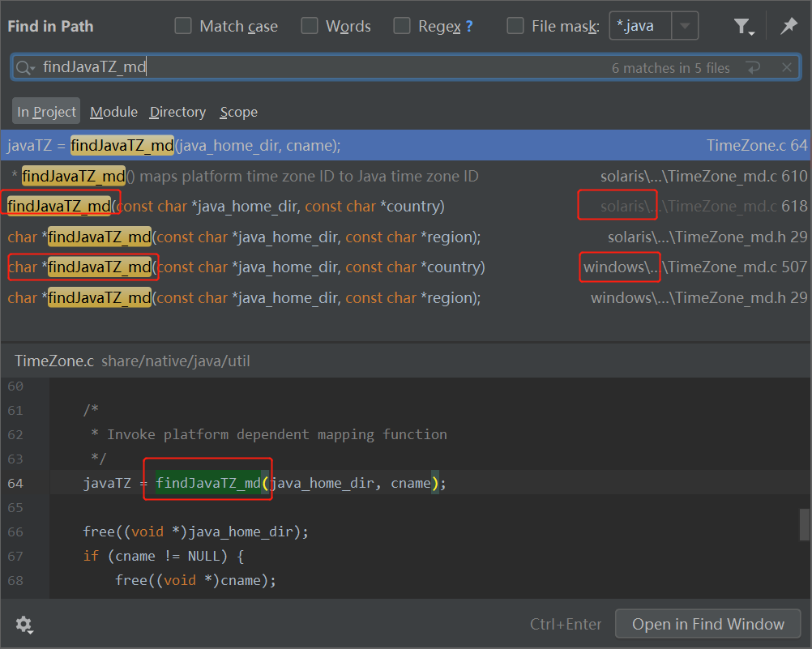
Task: Open the search filter options funnel
Action: coord(743,27)
